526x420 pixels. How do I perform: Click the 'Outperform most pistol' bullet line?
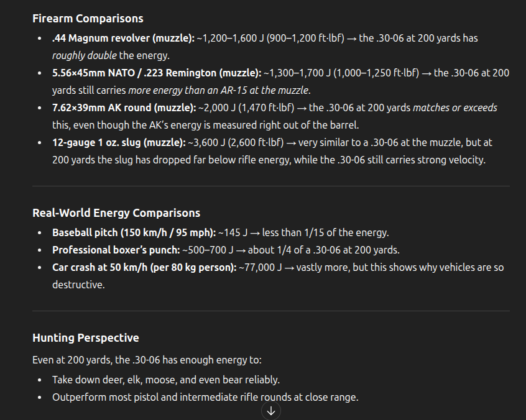click(x=205, y=397)
